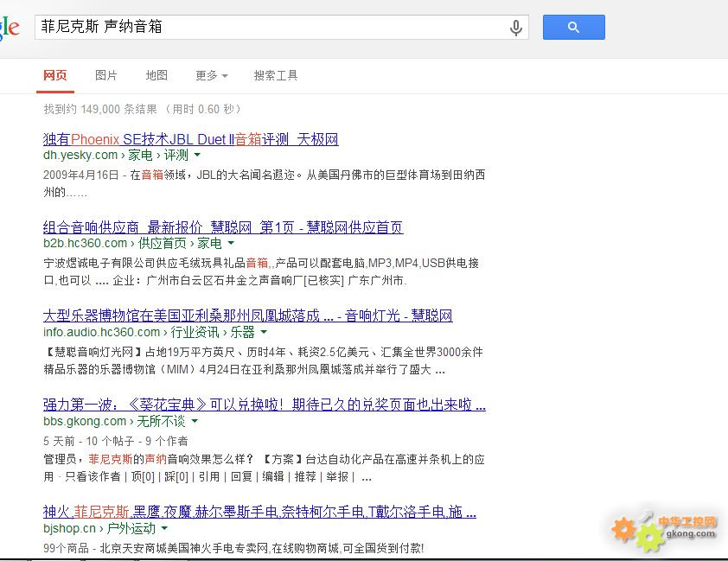
Task: Open 大型乐器博物馆 result link
Action: [247, 316]
